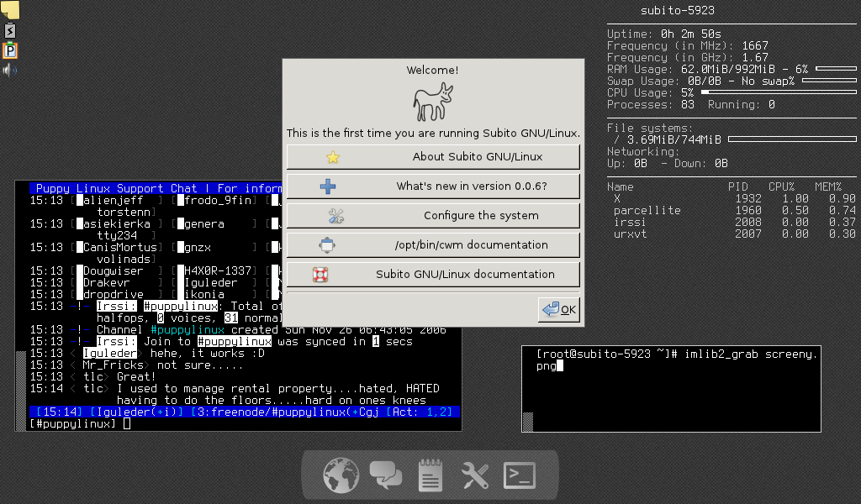This screenshot has height=504, width=861.
Task: Open the sticky note tray icon
Action: coord(10,9)
